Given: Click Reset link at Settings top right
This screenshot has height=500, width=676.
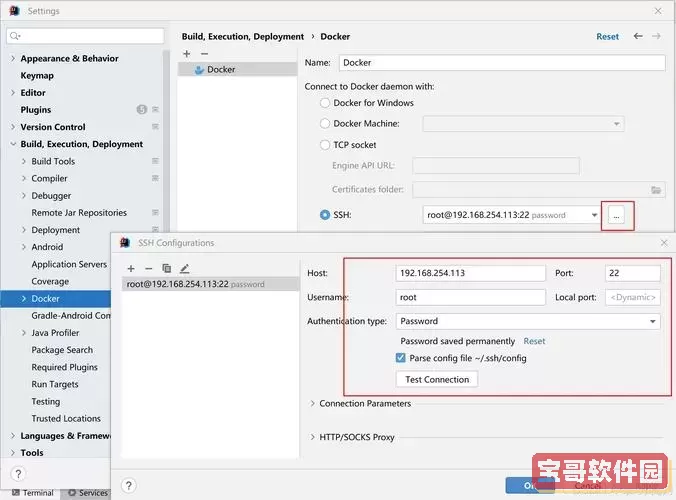Looking at the screenshot, I should (x=607, y=37).
